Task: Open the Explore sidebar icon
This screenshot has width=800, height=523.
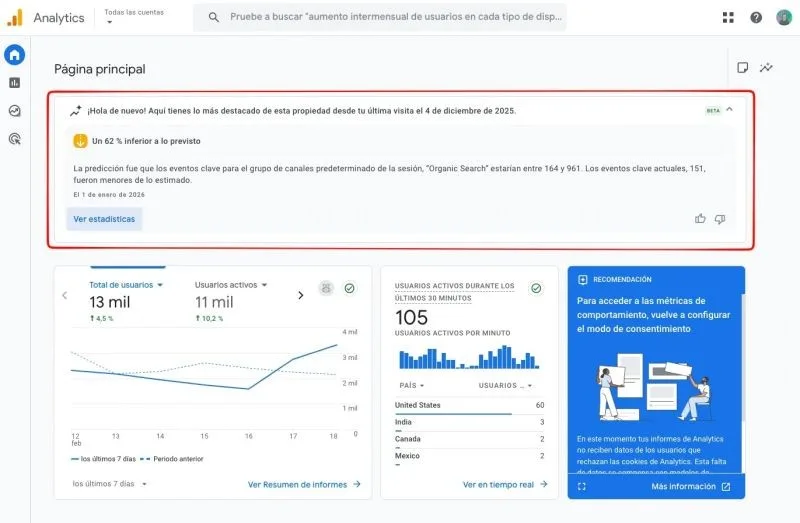Action: [15, 111]
